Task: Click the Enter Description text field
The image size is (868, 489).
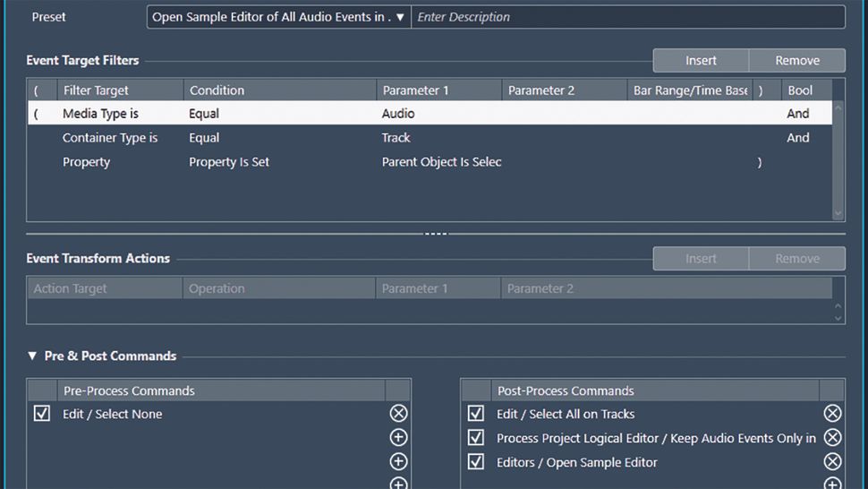Action: coord(628,17)
